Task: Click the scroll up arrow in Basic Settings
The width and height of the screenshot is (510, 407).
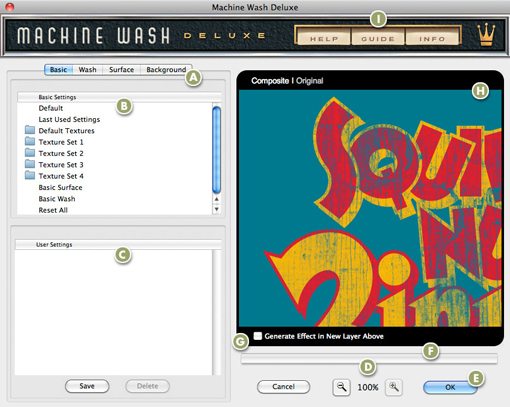Action: [217, 199]
